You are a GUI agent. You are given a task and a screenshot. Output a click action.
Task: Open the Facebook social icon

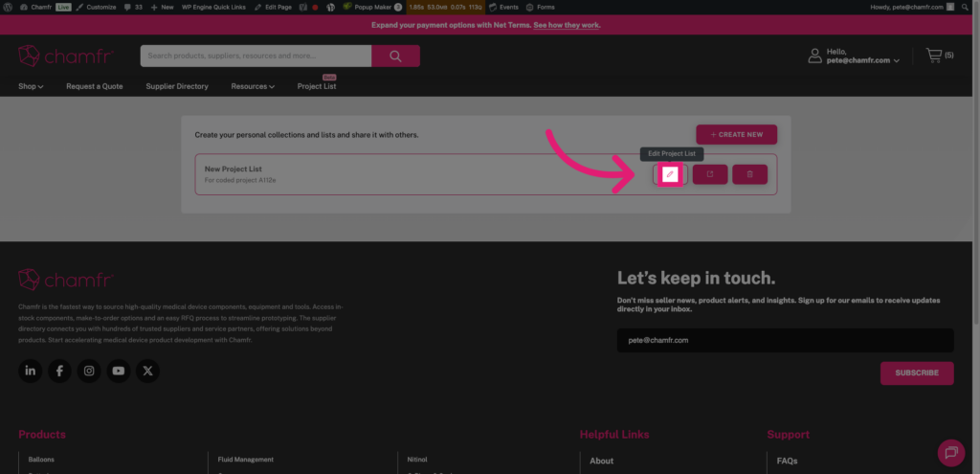(59, 371)
